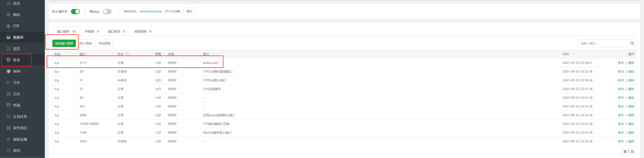This screenshot has height=158, width=644.
Task: Click 删除 for port 9172 row
Action: [631, 63]
